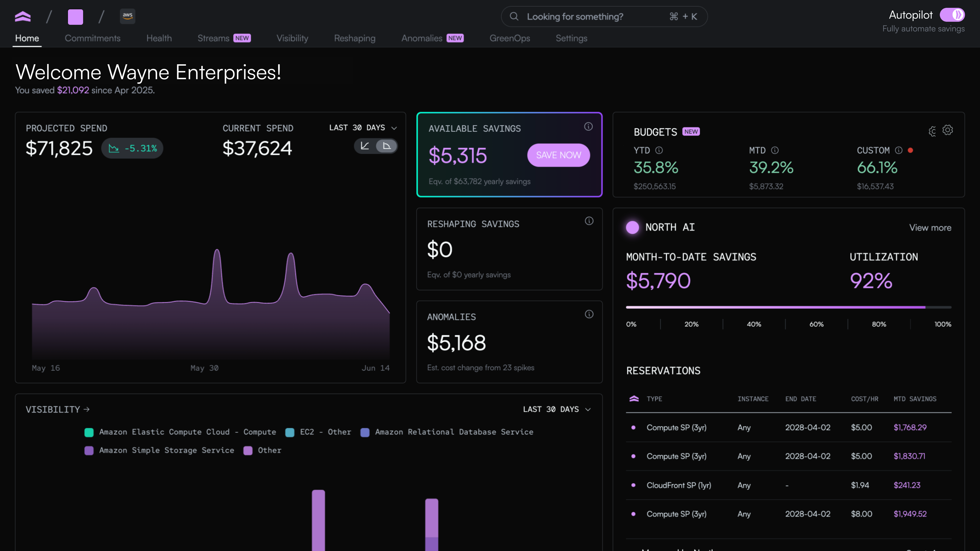Open the Visibility tab
This screenshot has width=980, height=551.
292,38
